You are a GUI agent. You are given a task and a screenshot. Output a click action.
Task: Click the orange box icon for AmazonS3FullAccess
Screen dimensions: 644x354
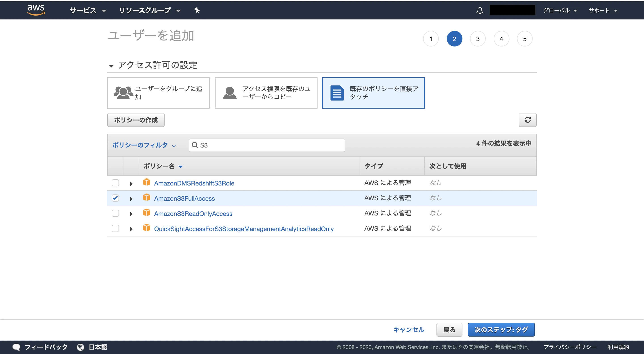(x=146, y=198)
